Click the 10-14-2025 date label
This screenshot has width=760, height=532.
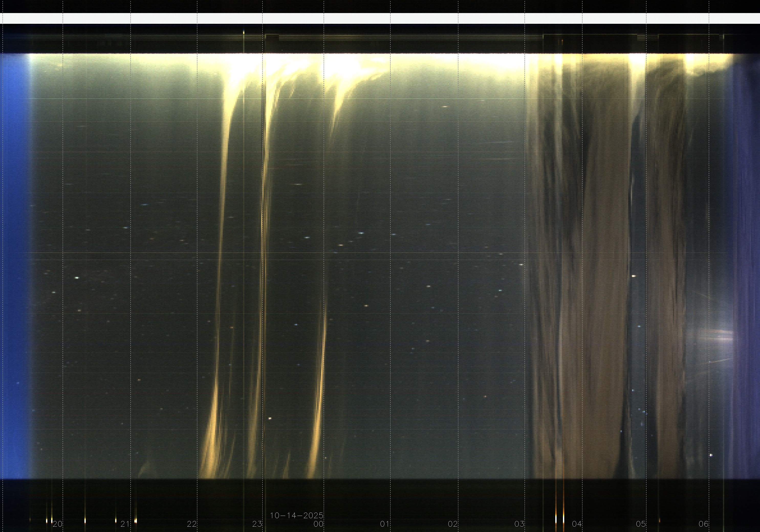297,515
